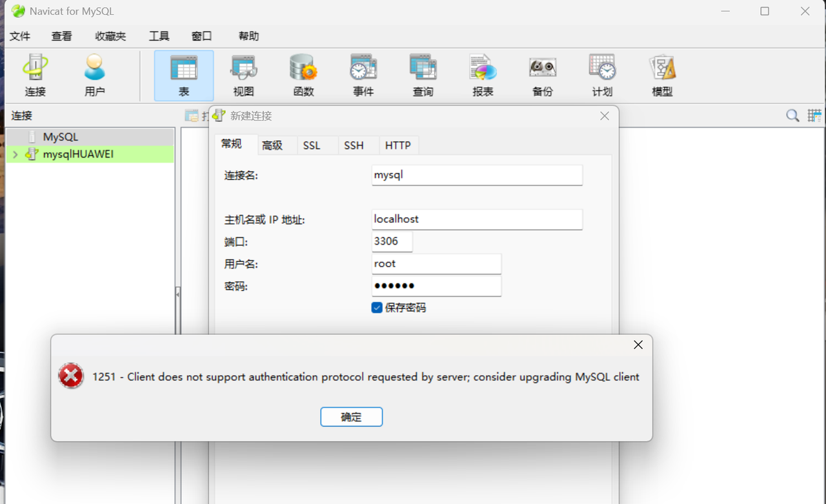Open the 查询 (Query) toolbar icon
Screen dimensions: 826x504
click(x=423, y=76)
